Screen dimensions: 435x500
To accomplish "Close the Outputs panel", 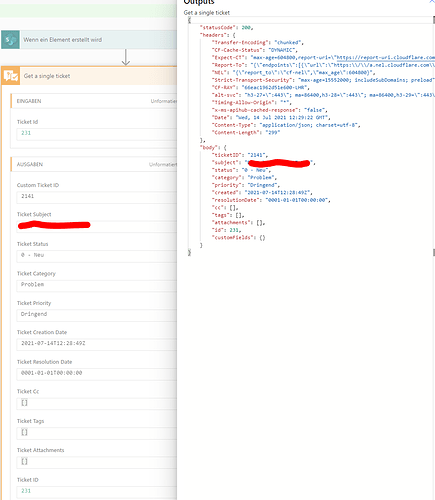I will point(432,2).
